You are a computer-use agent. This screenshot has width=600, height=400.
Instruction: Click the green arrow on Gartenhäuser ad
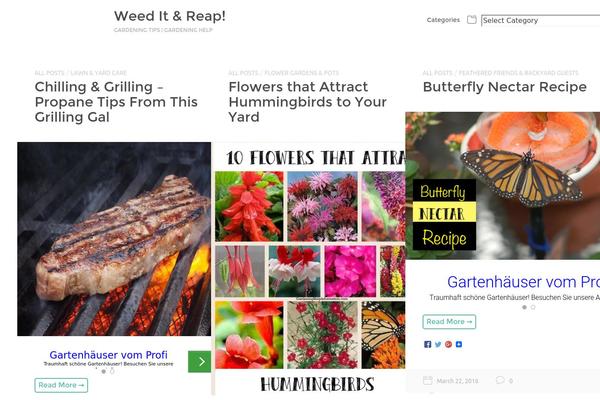point(199,361)
